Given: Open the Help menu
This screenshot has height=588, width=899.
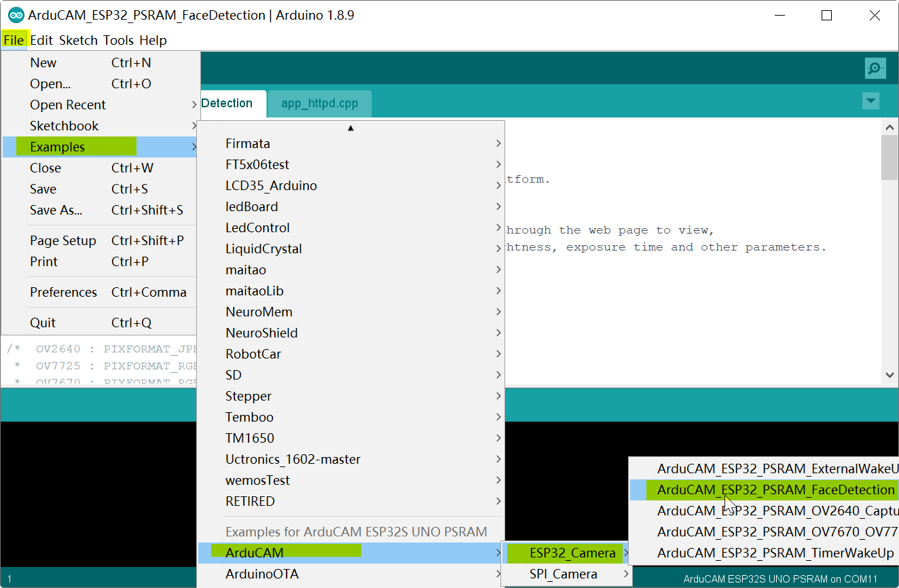Looking at the screenshot, I should coord(153,40).
